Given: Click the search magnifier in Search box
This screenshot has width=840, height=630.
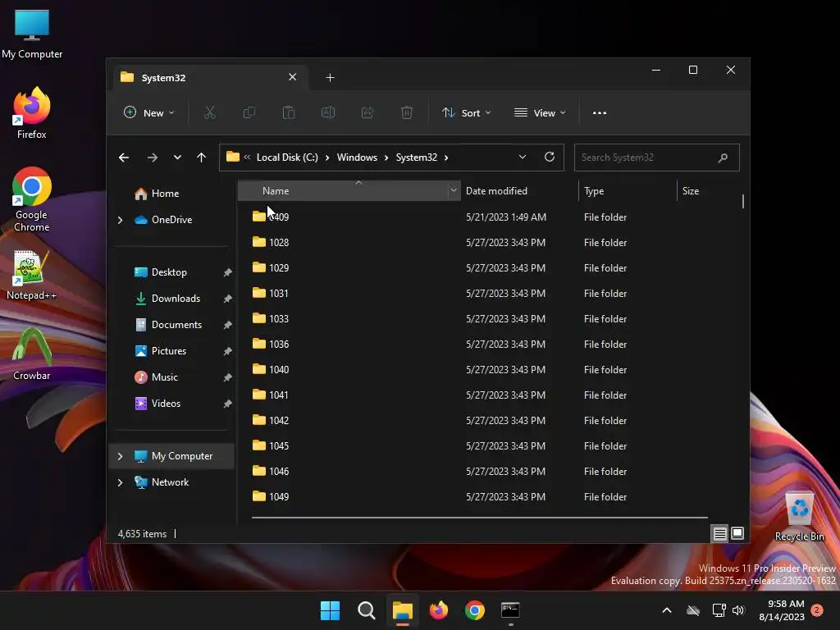Looking at the screenshot, I should (x=723, y=157).
